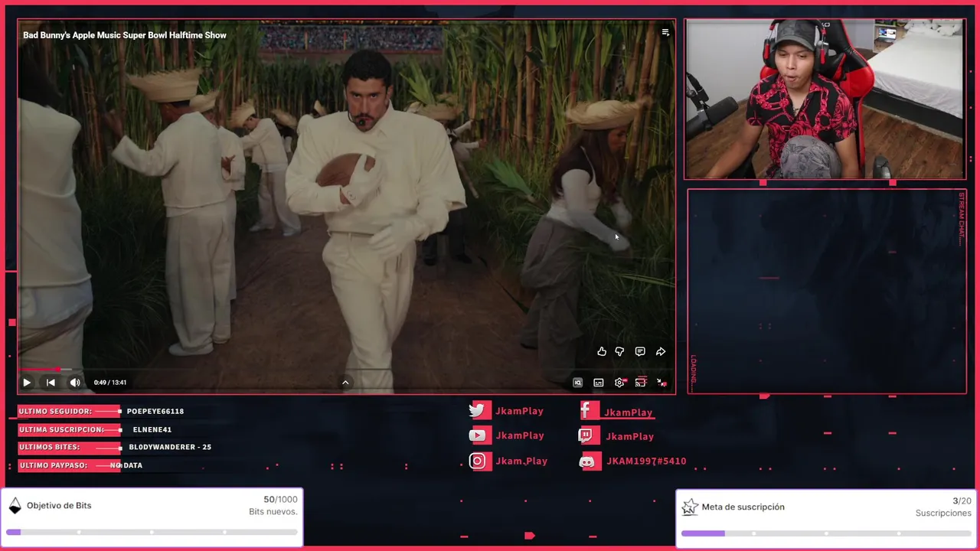Click the Meta de suscripción title
Image resolution: width=980 pixels, height=551 pixels.
(743, 507)
